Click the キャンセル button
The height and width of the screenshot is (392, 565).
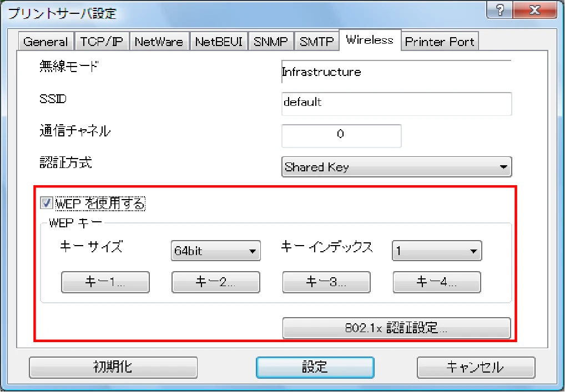pos(476,367)
